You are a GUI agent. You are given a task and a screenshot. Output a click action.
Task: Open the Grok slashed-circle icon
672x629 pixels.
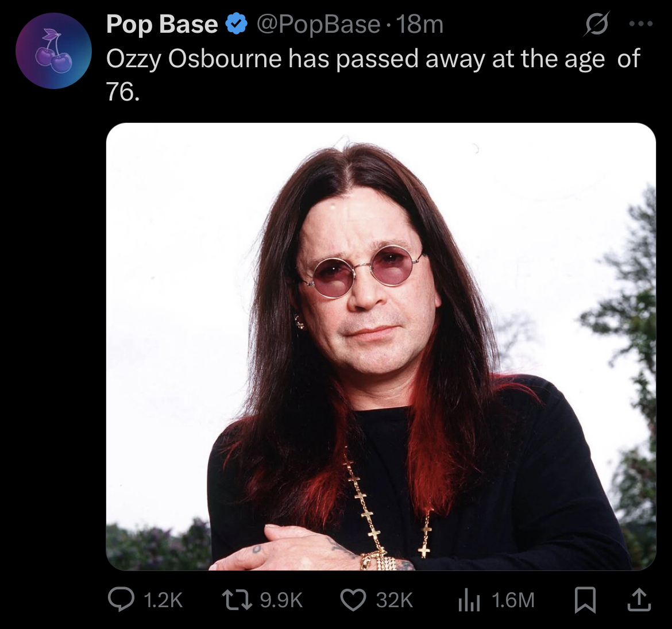point(597,24)
